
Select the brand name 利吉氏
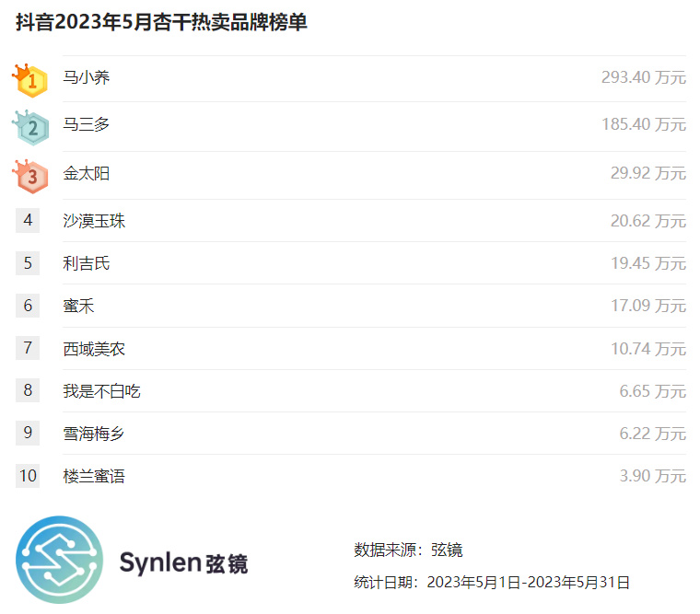pos(87,263)
